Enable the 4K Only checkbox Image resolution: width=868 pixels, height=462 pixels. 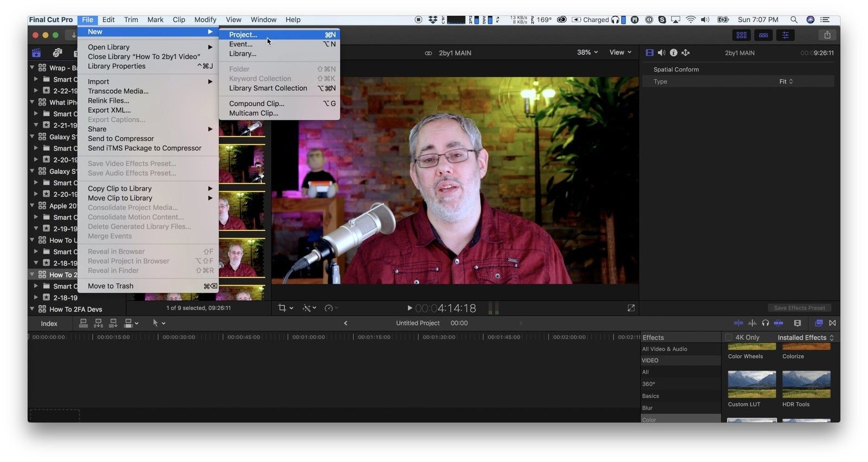pos(729,337)
